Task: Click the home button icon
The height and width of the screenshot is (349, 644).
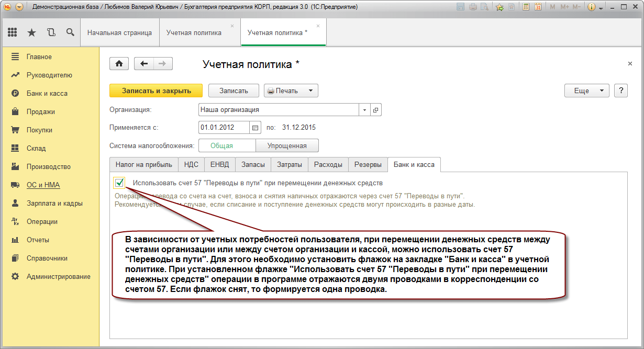Action: point(119,64)
